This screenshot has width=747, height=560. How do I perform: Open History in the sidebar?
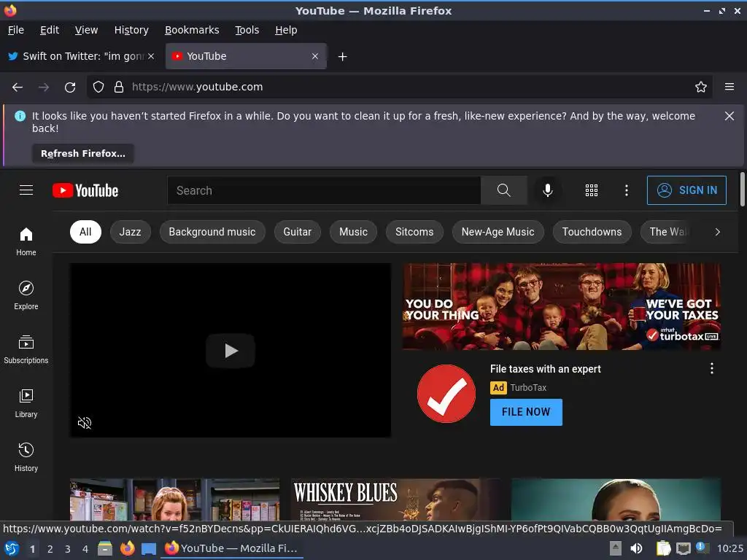pos(26,458)
